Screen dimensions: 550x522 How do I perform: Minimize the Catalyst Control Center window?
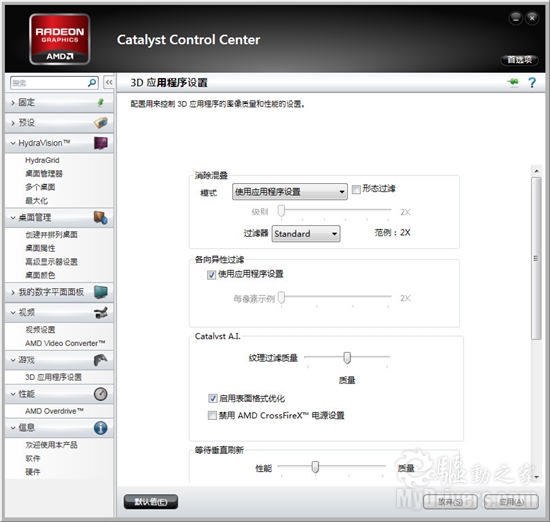coord(515,18)
